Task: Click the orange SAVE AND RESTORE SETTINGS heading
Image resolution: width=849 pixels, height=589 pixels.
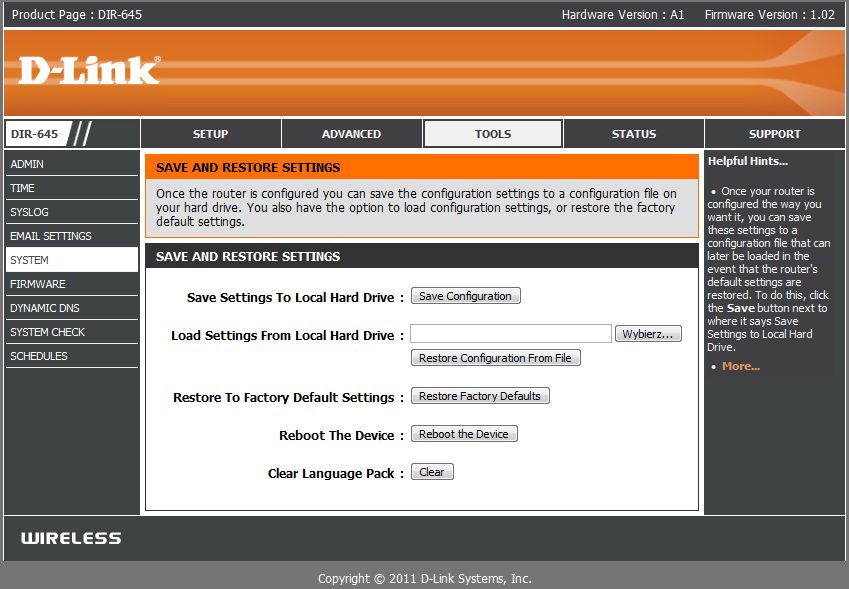Action: click(x=248, y=168)
